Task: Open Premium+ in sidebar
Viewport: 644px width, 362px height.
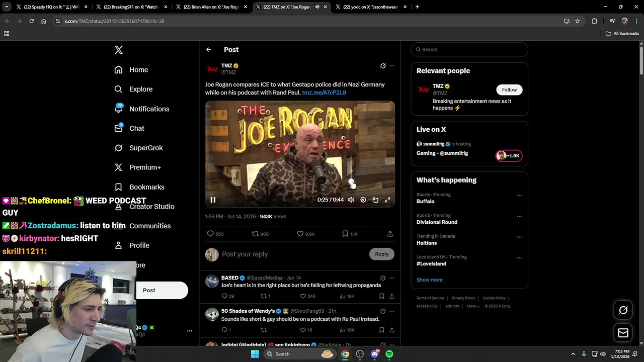Action: tap(137, 167)
